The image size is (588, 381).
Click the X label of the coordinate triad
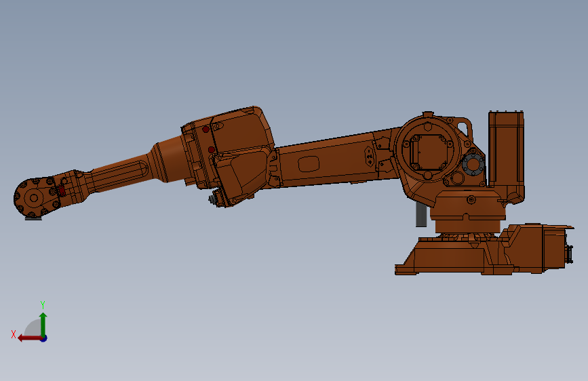point(14,334)
